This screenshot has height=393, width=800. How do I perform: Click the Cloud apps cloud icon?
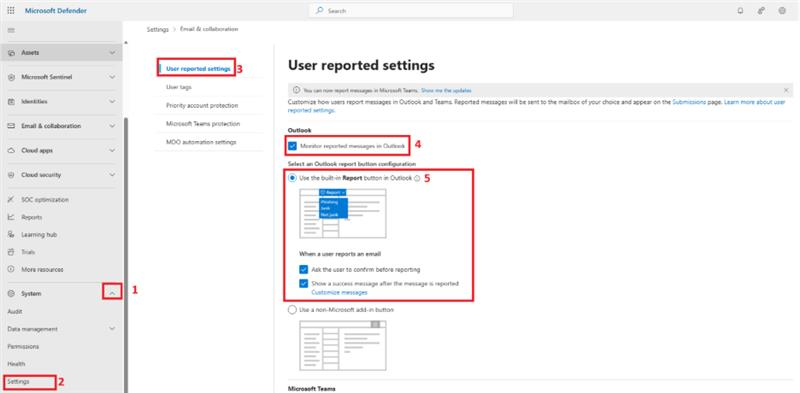coord(11,151)
